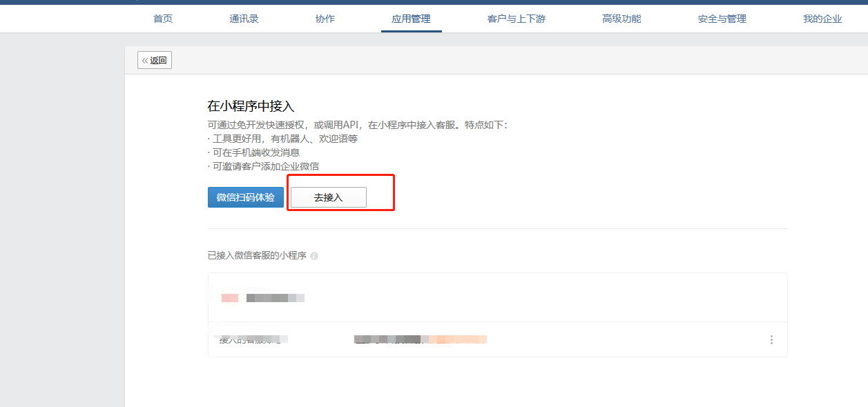This screenshot has width=868, height=407.
Task: Navigate to 客户与上下游
Action: pyautogui.click(x=516, y=19)
